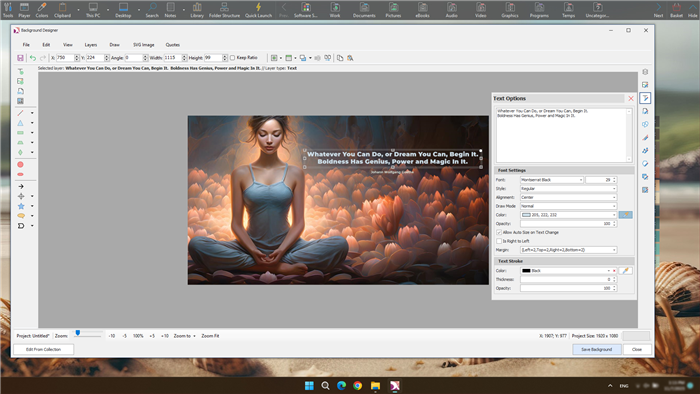
Task: Click the save project icon
Action: click(x=20, y=58)
